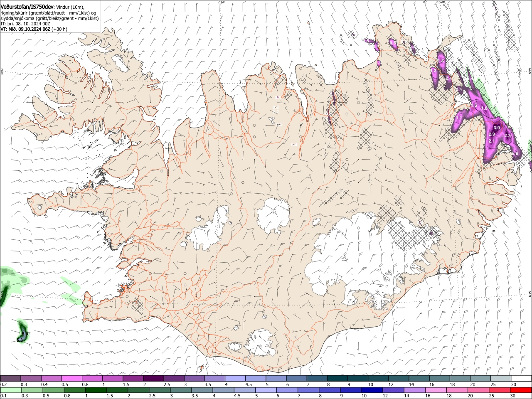Click the lower scale pink swatch starting at 16
The height and width of the screenshot is (399, 532).
436,390
